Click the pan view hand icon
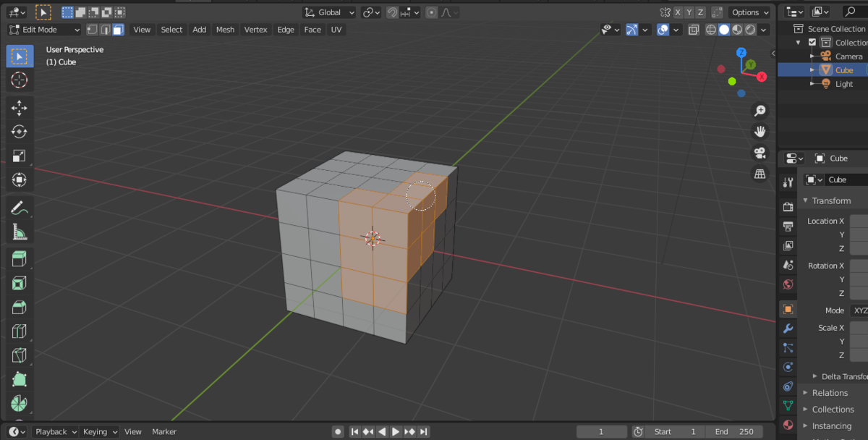This screenshot has height=440, width=868. click(759, 132)
